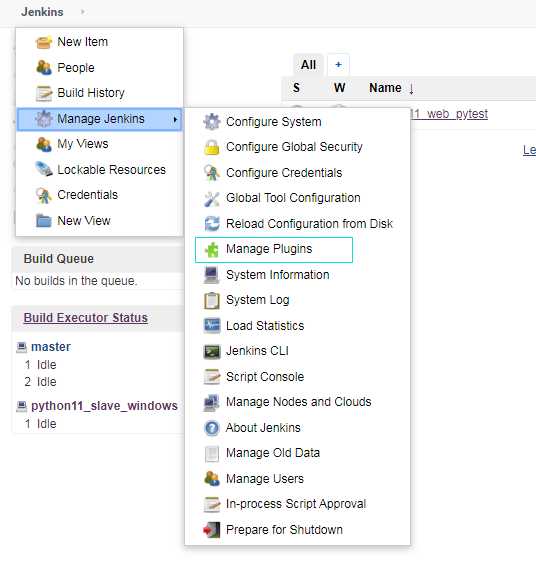Click the Build History notepad icon
Image resolution: width=536 pixels, height=578 pixels.
44,93
